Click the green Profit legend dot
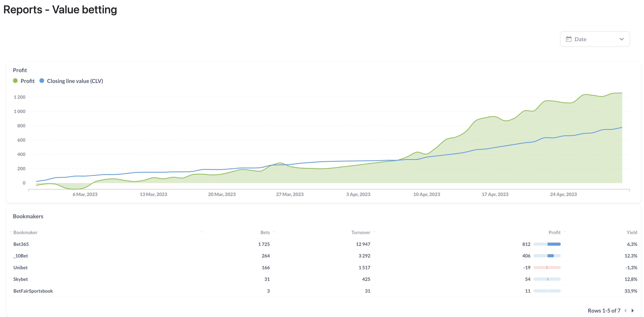Screen dimensions: 644x317 [x=15, y=81]
